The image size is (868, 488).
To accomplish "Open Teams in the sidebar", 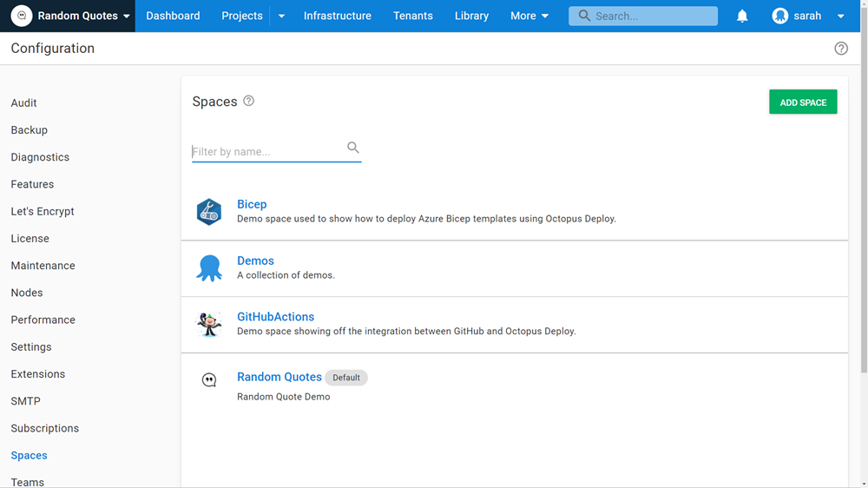I will tap(27, 482).
